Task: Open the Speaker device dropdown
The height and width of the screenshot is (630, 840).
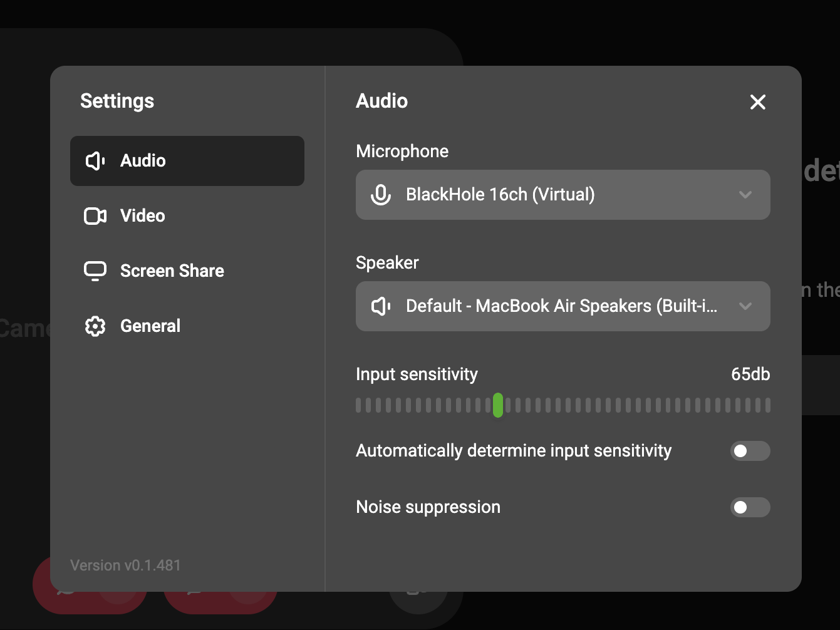Action: (562, 306)
